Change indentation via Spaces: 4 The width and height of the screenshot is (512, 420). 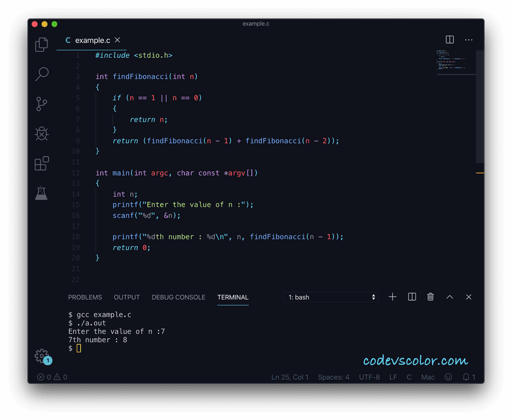333,377
